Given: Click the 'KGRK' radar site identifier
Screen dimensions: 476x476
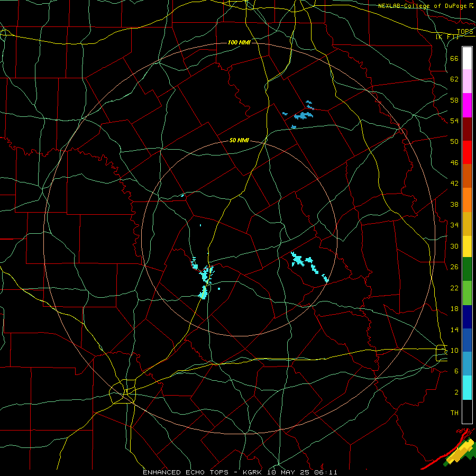Looking at the screenshot, I should pos(253,472).
